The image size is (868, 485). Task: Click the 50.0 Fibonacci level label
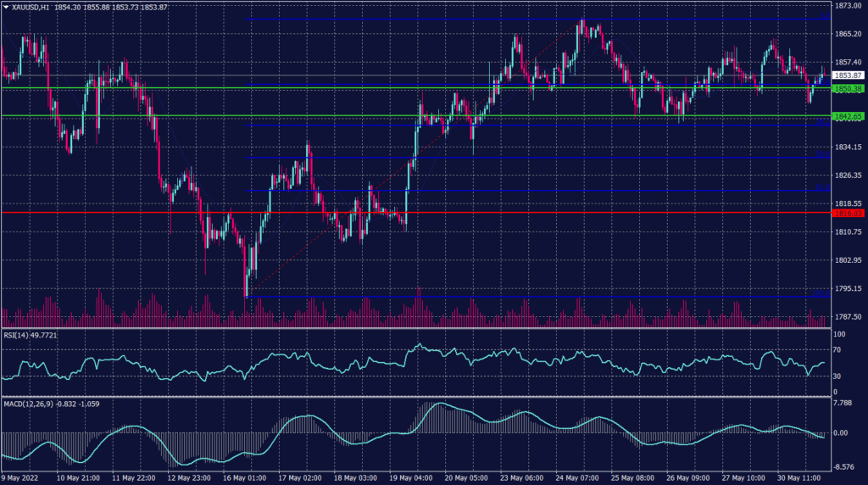tap(821, 155)
